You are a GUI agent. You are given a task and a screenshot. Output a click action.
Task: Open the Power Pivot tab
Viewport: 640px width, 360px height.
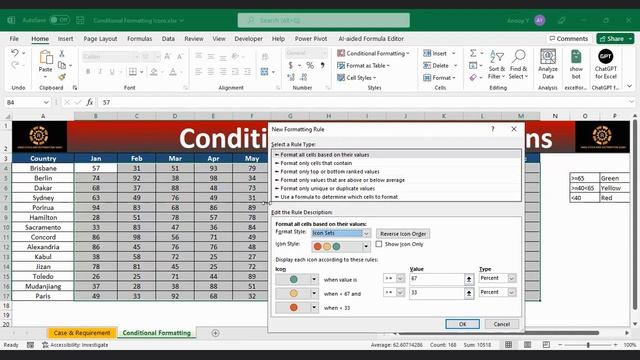(311, 39)
